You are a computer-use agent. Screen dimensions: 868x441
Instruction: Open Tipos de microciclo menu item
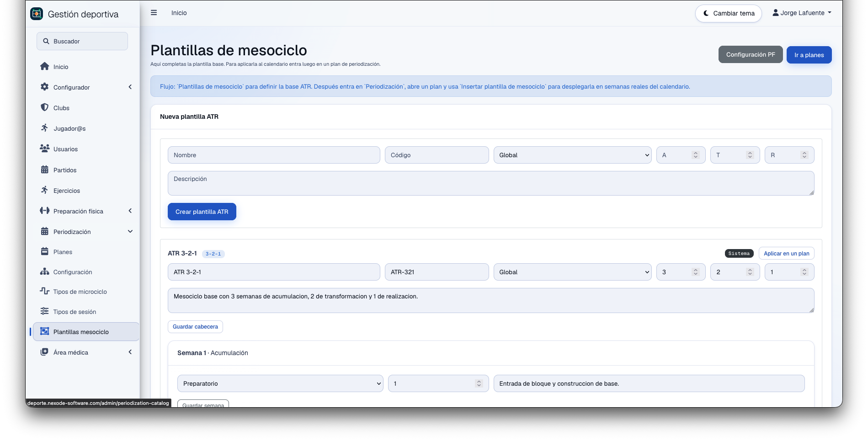pyautogui.click(x=86, y=292)
